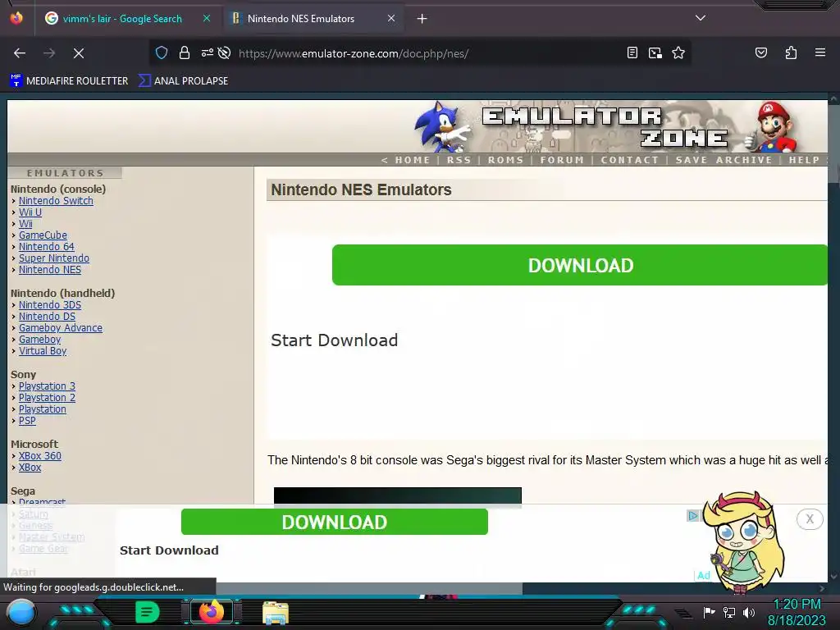
Task: Open the Playstation 3 emulators link
Action: coord(47,386)
